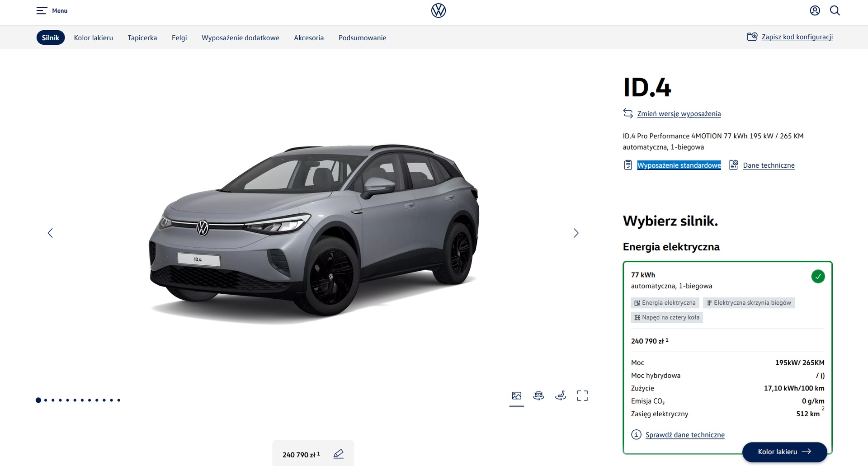The image size is (868, 466).
Task: Click the pencil edit icon by price
Action: [x=338, y=454]
